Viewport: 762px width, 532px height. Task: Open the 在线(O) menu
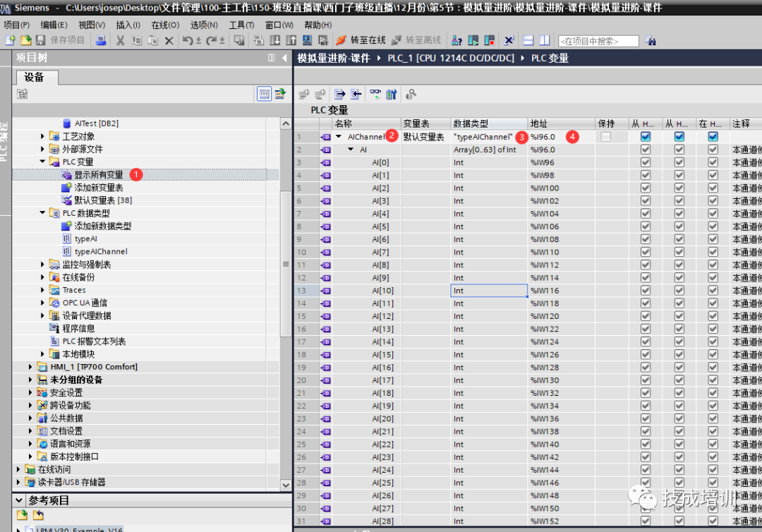165,25
